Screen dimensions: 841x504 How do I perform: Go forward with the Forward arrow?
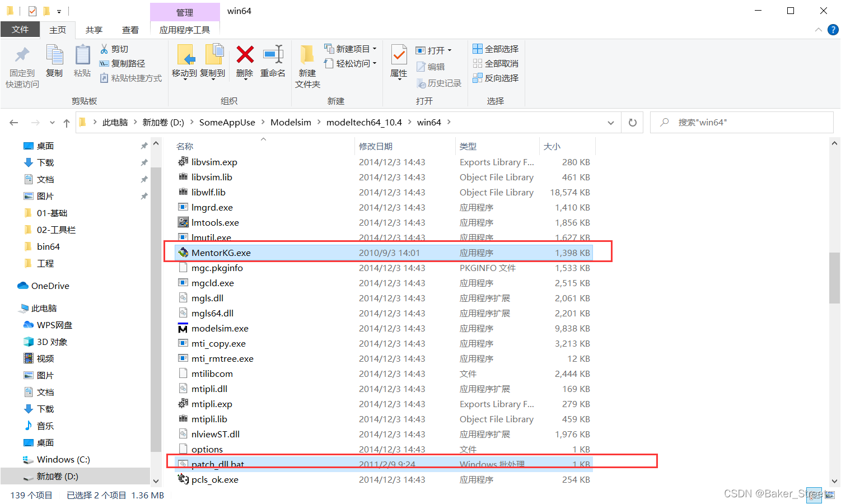pyautogui.click(x=35, y=123)
